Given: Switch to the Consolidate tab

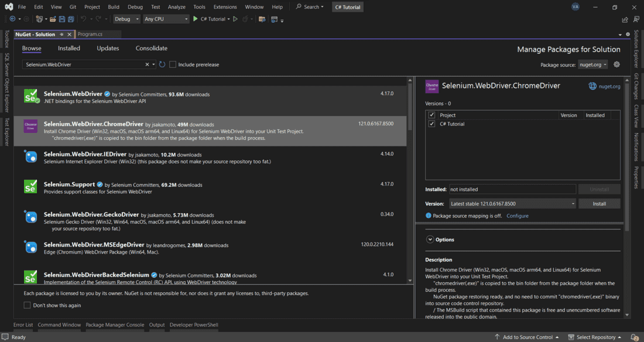Looking at the screenshot, I should [x=152, y=48].
